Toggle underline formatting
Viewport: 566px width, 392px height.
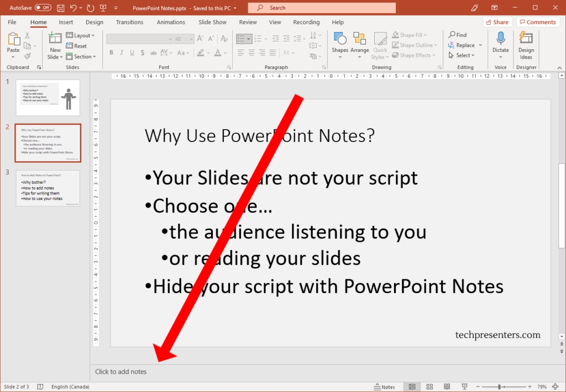(x=132, y=52)
